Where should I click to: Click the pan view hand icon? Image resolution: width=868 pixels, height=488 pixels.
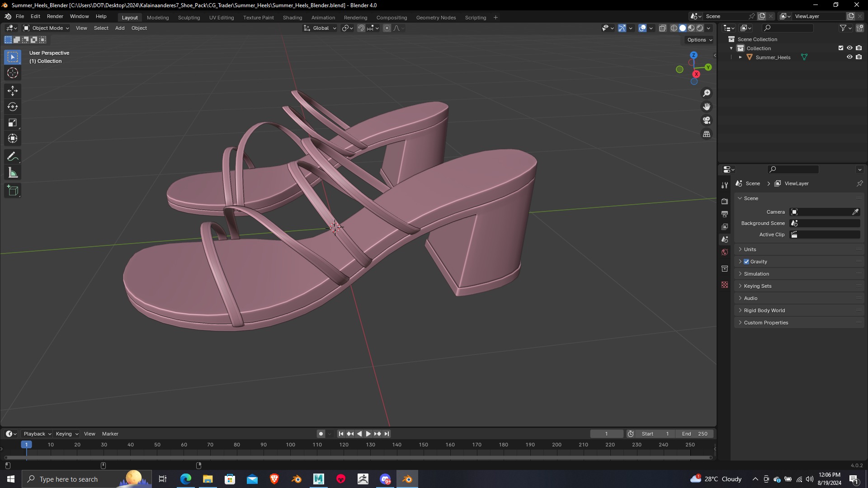point(707,107)
